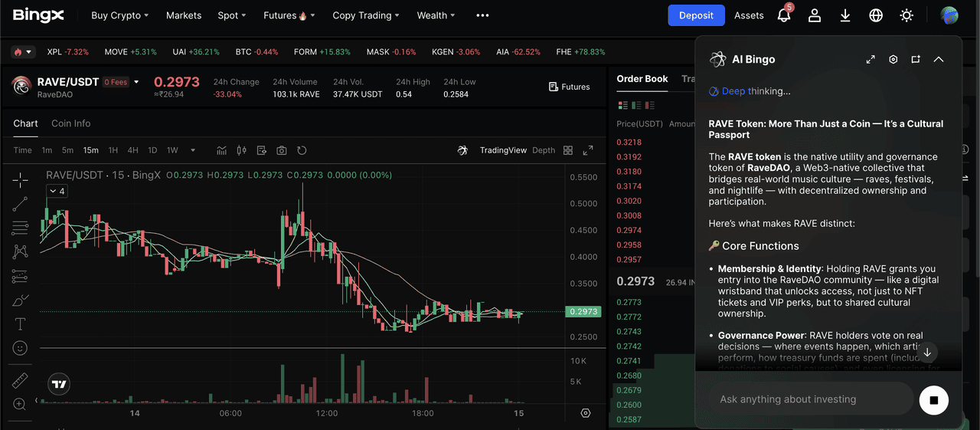Screen dimensions: 980x430
Task: Open the language globe icon
Action: click(x=876, y=15)
